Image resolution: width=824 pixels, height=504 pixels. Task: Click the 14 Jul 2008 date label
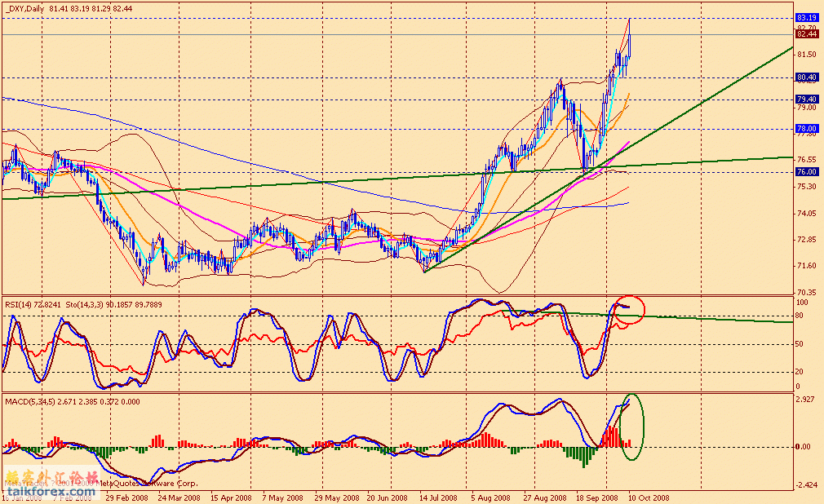pyautogui.click(x=438, y=497)
